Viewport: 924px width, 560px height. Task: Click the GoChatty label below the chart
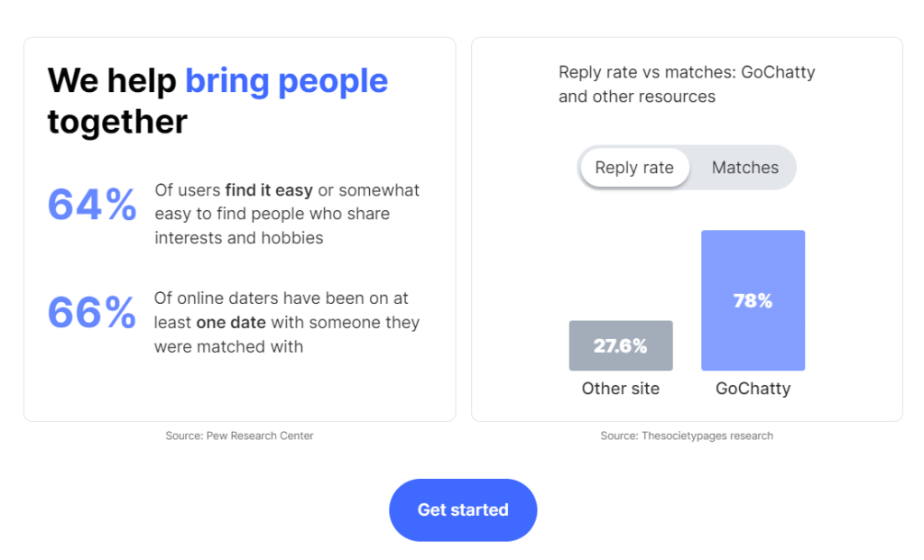click(753, 389)
